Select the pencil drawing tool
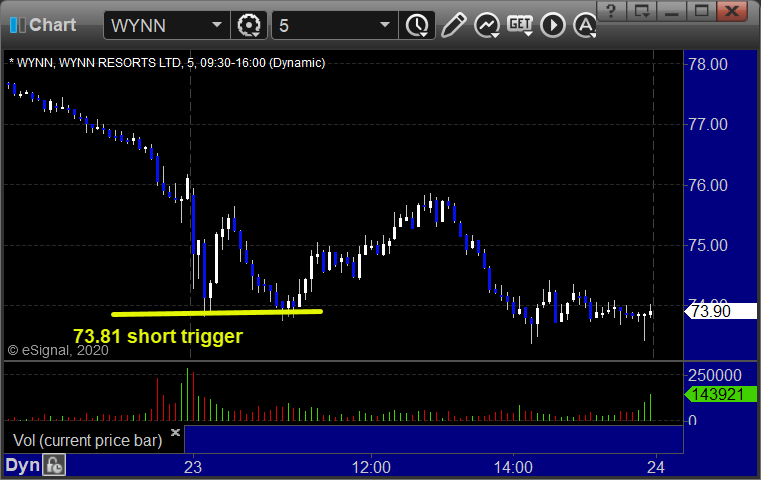Image resolution: width=761 pixels, height=480 pixels. pyautogui.click(x=454, y=25)
